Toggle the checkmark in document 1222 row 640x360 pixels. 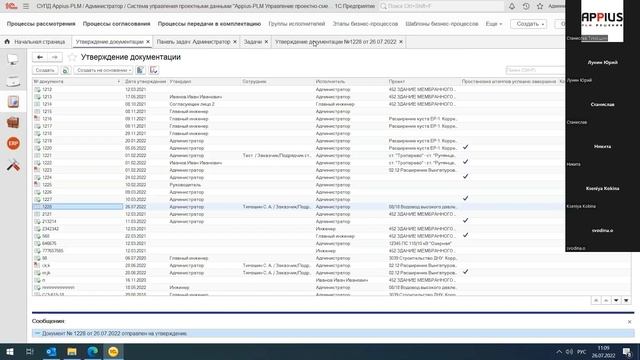[x=465, y=162]
